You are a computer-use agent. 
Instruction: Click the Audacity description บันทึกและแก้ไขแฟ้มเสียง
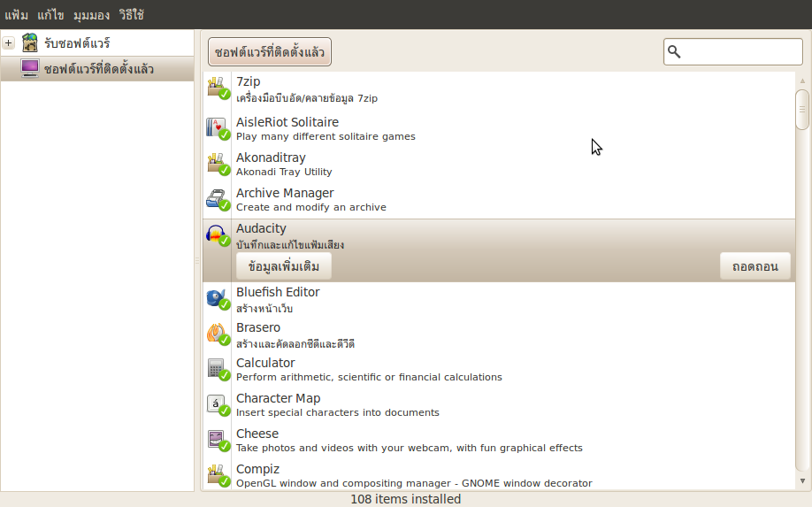click(290, 244)
